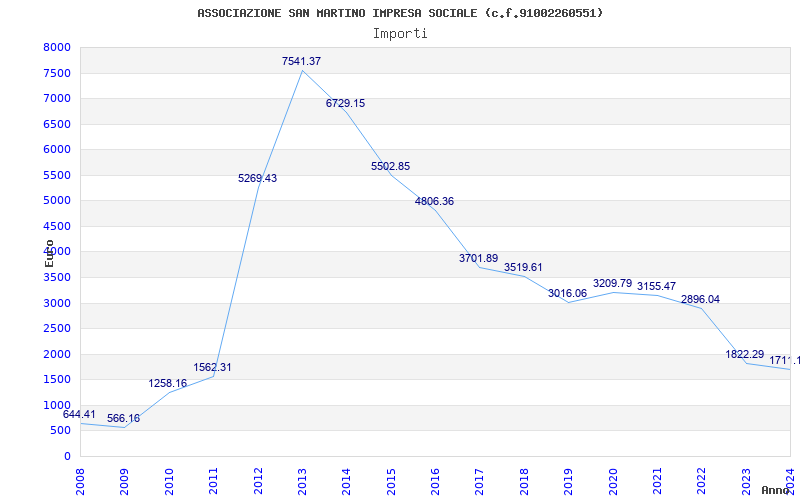The image size is (800, 500).
Task: Select the 5500 y-axis tick label
Action: point(57,175)
